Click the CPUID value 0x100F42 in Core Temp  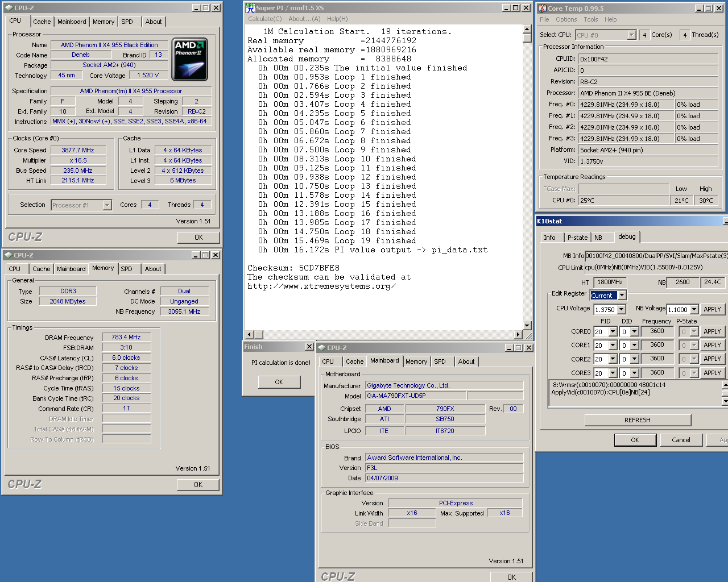tap(648, 59)
